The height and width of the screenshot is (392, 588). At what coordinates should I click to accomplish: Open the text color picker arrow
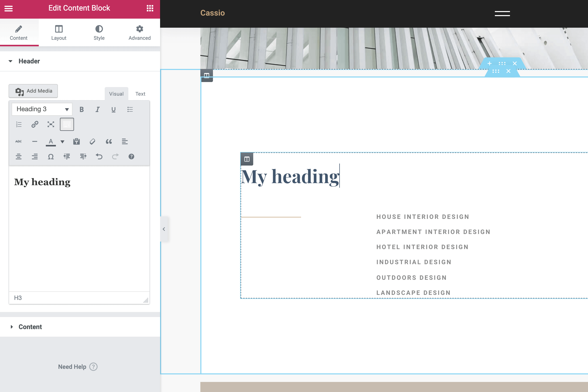(62, 142)
